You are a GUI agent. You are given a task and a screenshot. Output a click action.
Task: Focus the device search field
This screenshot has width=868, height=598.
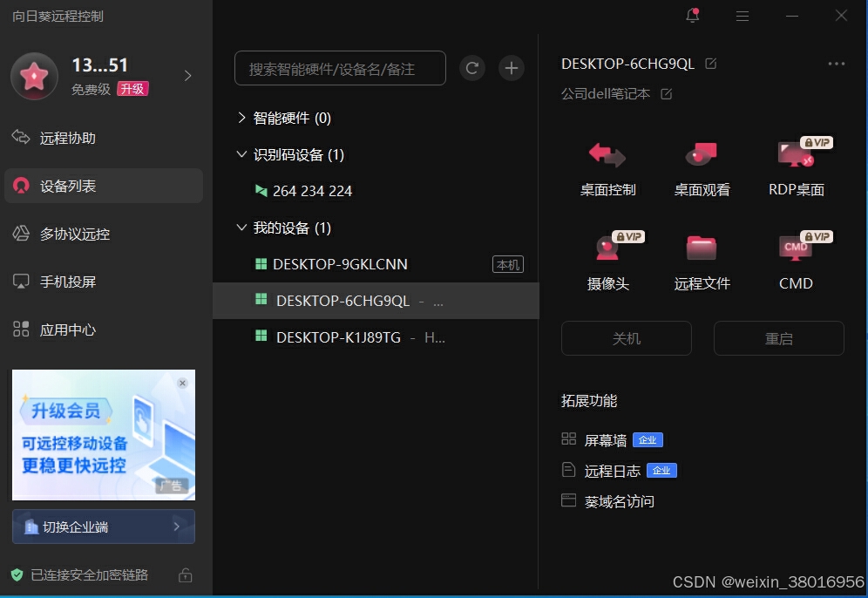tap(340, 68)
